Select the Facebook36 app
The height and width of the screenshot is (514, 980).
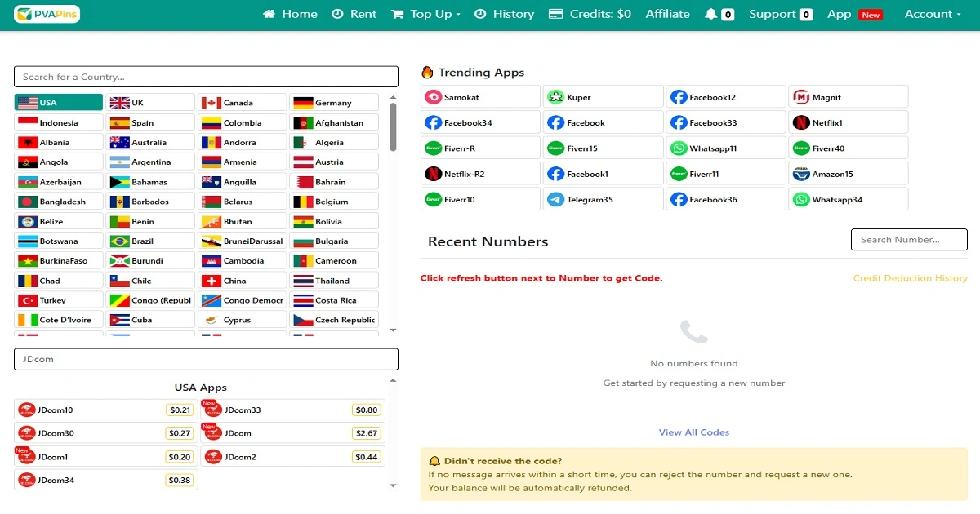[x=725, y=199]
